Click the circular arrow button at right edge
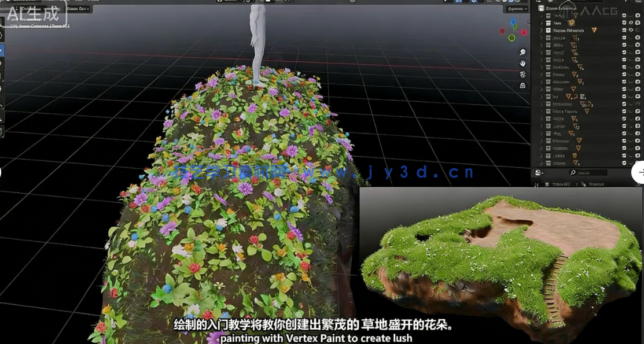Viewport: 644px width, 344px height. click(639, 172)
